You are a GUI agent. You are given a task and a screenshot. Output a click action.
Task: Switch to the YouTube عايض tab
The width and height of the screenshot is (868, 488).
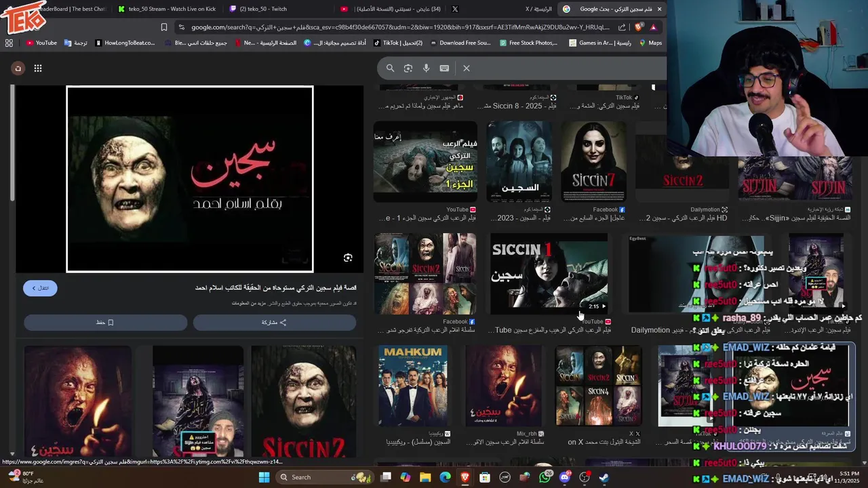(391, 9)
